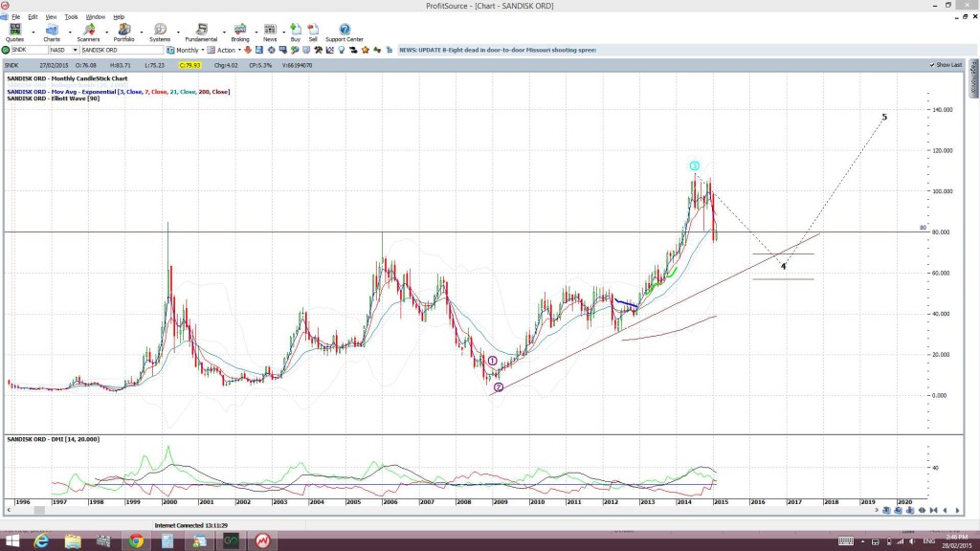Click the third blue icon on chart bottom bar
The height and width of the screenshot is (551, 980).
point(910,511)
